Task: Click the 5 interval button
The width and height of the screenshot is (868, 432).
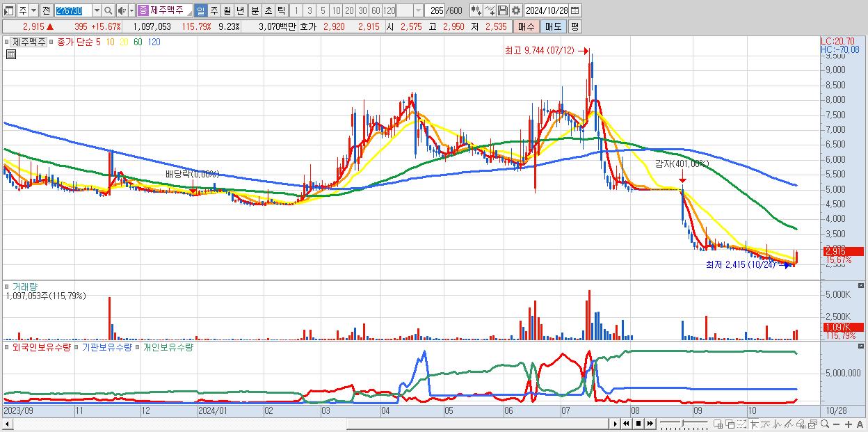Action: pos(323,10)
